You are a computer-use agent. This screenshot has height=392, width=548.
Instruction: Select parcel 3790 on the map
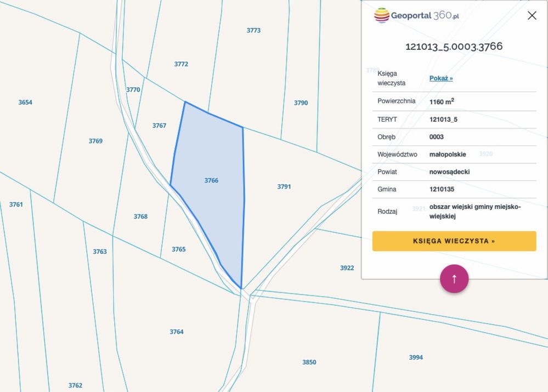point(301,103)
